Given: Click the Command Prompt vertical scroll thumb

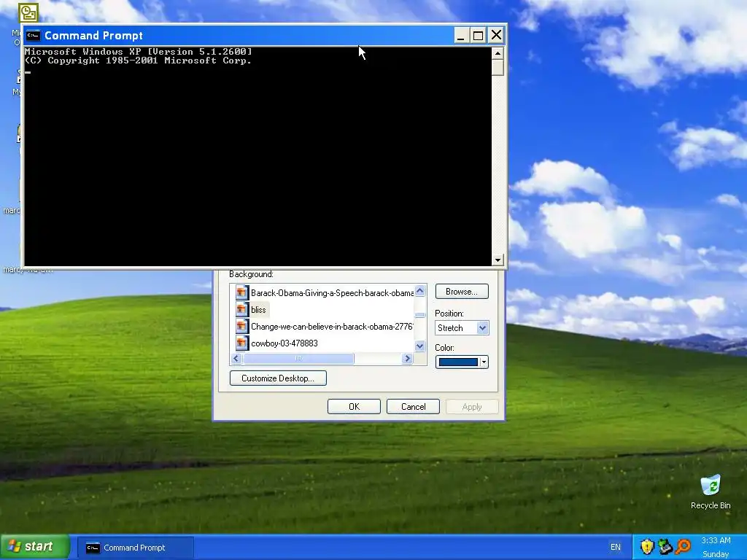Looking at the screenshot, I should point(498,67).
